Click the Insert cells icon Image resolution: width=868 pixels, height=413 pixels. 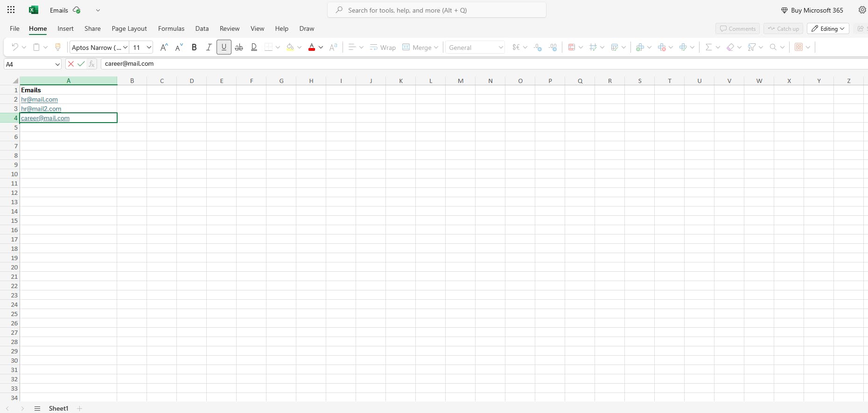click(640, 47)
